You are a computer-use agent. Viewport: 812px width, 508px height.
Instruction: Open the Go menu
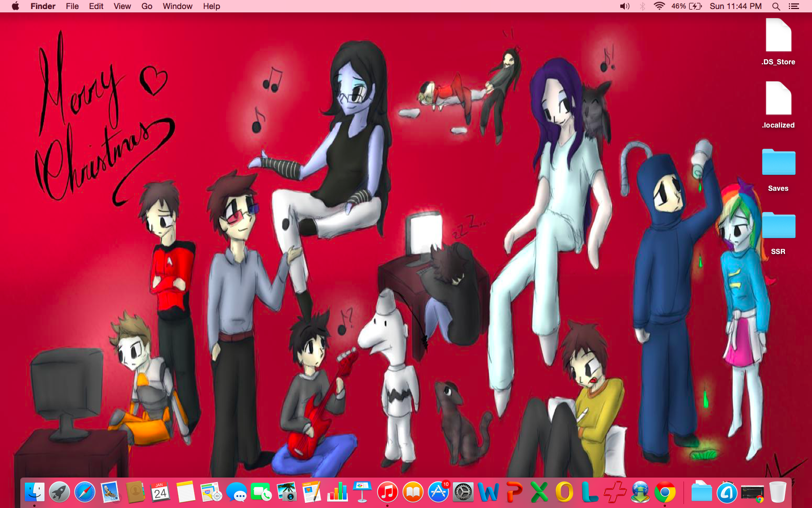tap(147, 6)
